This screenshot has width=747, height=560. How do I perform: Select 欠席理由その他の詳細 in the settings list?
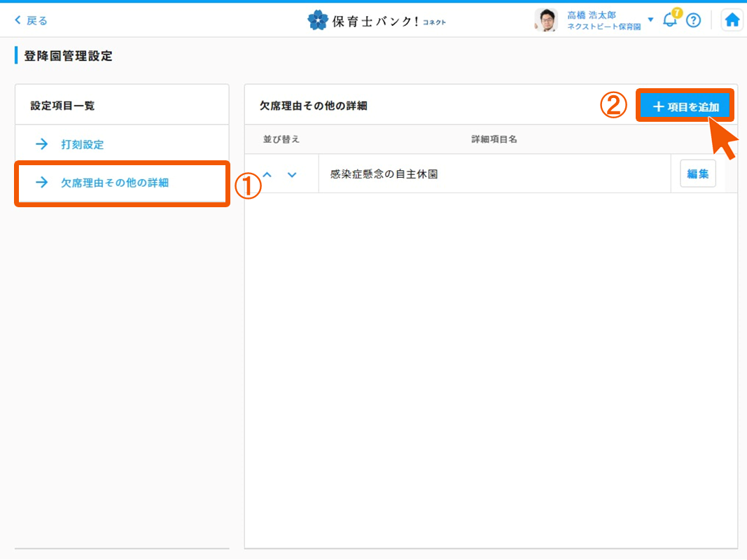[115, 183]
